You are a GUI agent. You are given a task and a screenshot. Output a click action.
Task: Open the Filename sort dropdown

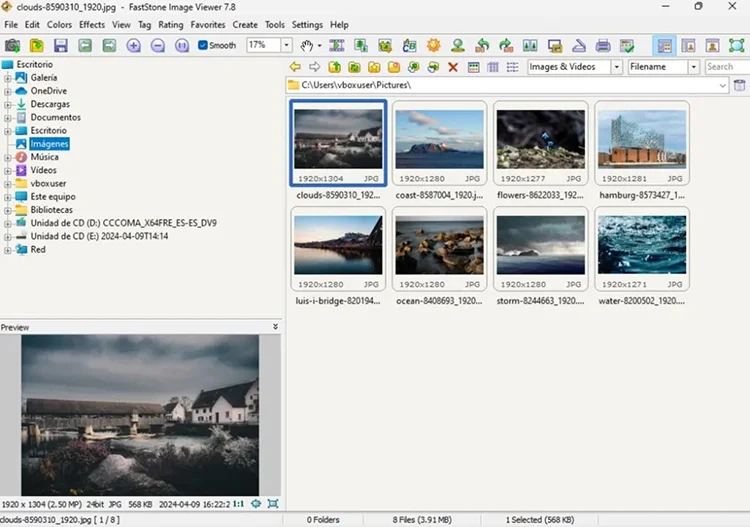[x=694, y=67]
